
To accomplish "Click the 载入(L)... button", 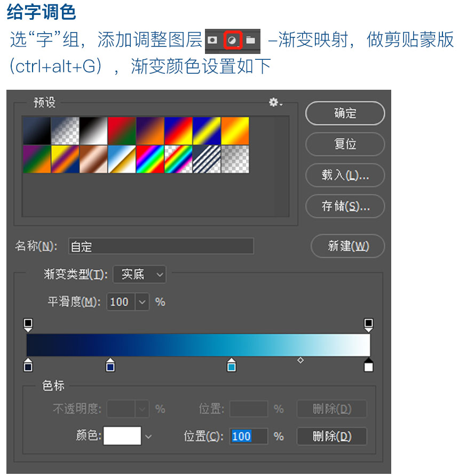I will pos(345,175).
